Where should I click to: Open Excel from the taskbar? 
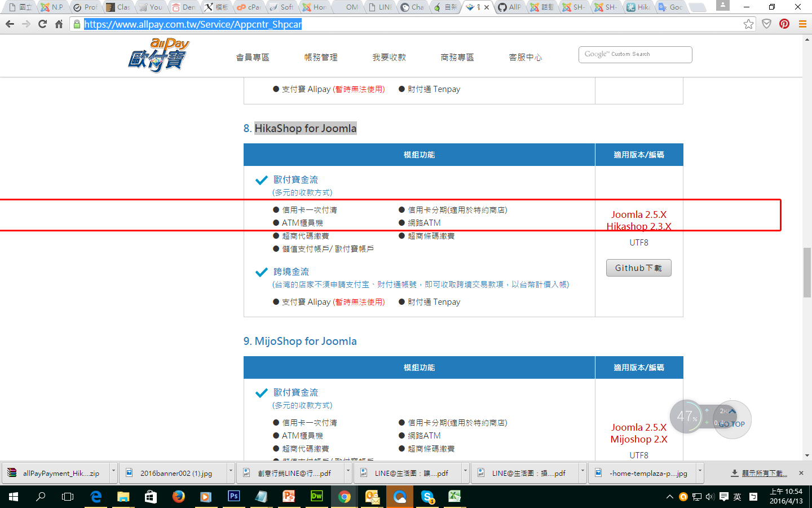coord(454,497)
